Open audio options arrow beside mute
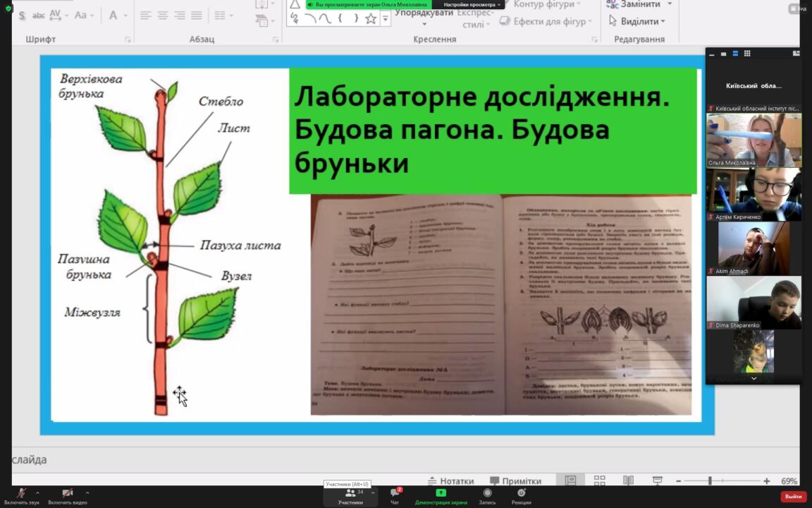The height and width of the screenshot is (508, 812). (37, 492)
